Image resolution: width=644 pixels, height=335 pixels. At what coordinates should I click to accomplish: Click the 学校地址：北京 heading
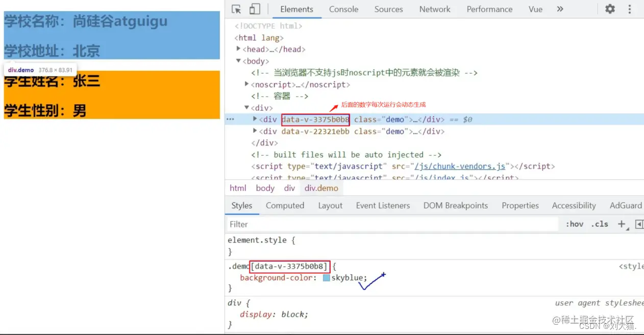[x=52, y=51]
